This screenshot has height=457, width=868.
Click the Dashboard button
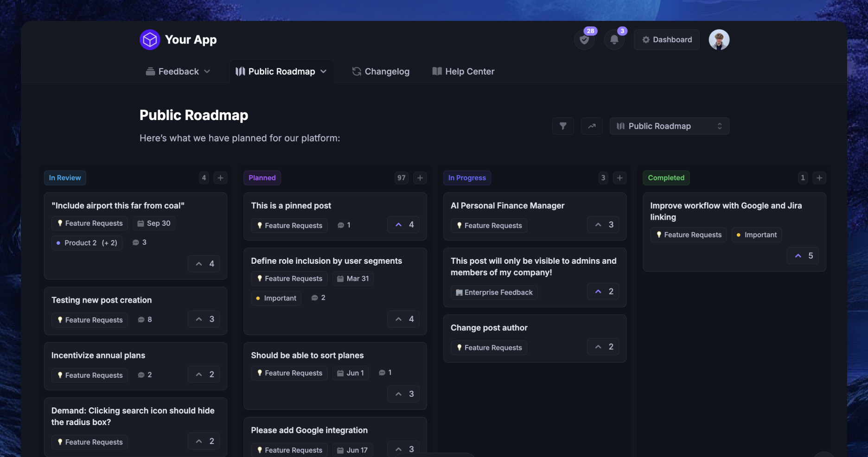(666, 39)
